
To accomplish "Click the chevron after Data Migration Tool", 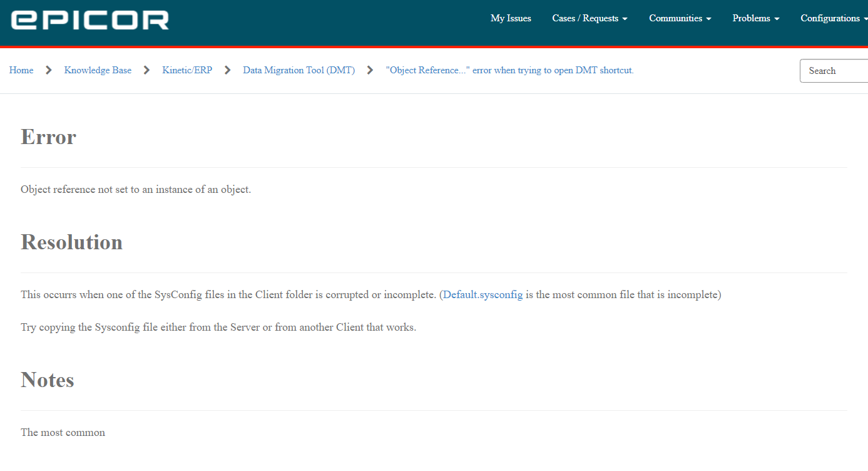I will coord(370,70).
